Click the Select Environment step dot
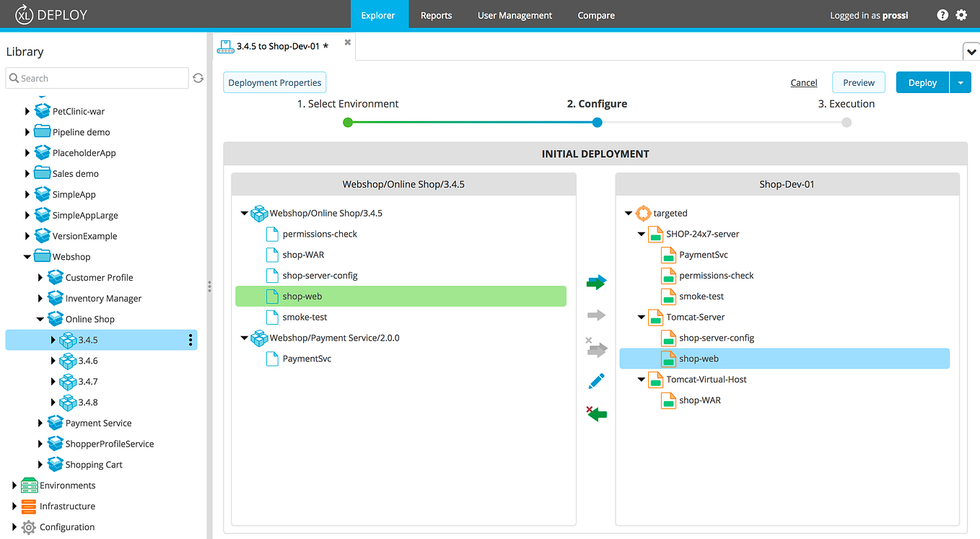The height and width of the screenshot is (539, 980). coord(348,123)
